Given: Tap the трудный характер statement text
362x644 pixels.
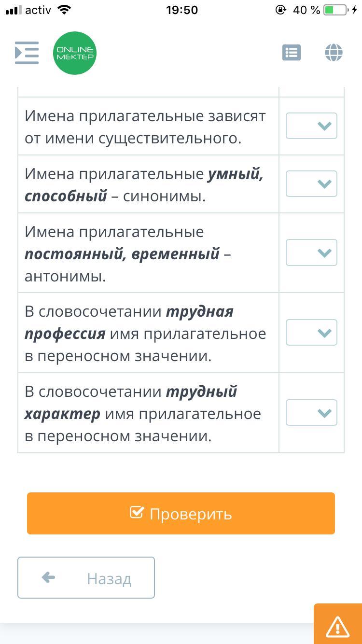Looking at the screenshot, I should [143, 414].
